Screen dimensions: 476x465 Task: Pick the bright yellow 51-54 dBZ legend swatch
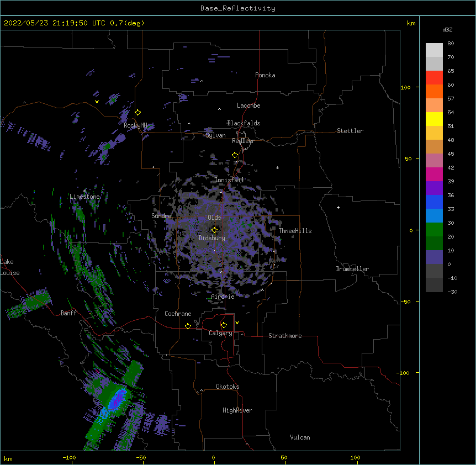(434, 119)
